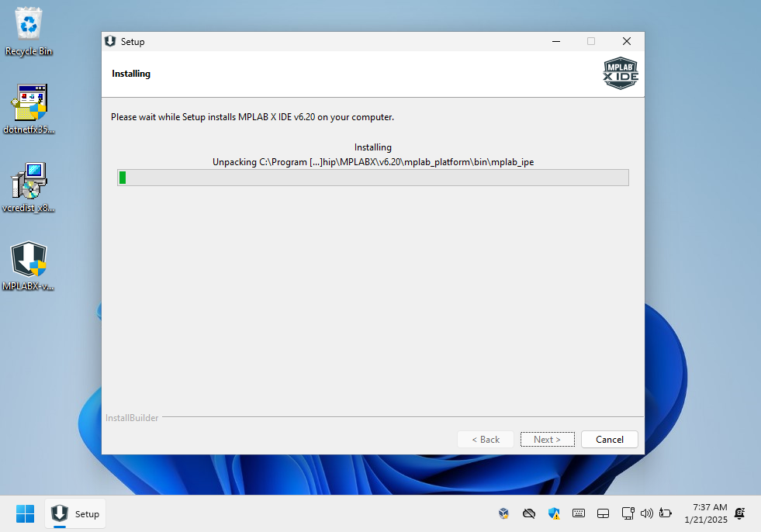Open the volume speaker tray icon
This screenshot has width=761, height=532.
[646, 513]
